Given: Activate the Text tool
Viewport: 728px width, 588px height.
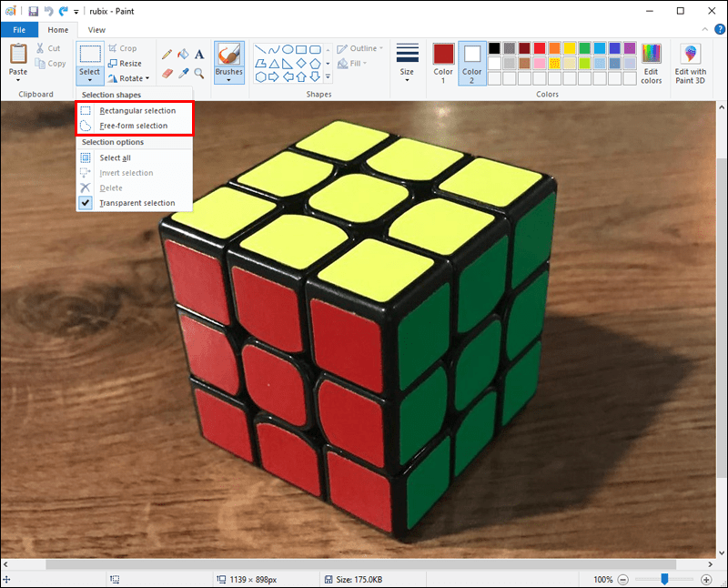Looking at the screenshot, I should (199, 55).
